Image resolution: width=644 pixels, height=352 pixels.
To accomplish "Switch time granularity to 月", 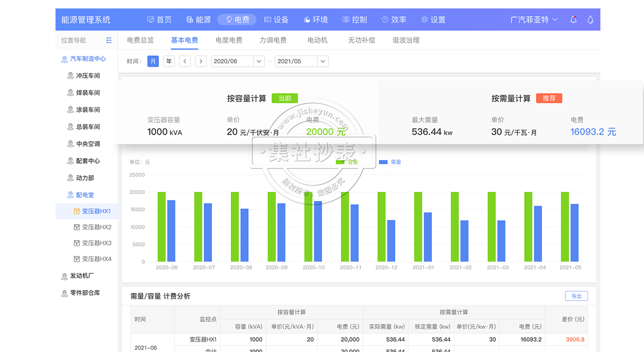I will click(x=153, y=61).
